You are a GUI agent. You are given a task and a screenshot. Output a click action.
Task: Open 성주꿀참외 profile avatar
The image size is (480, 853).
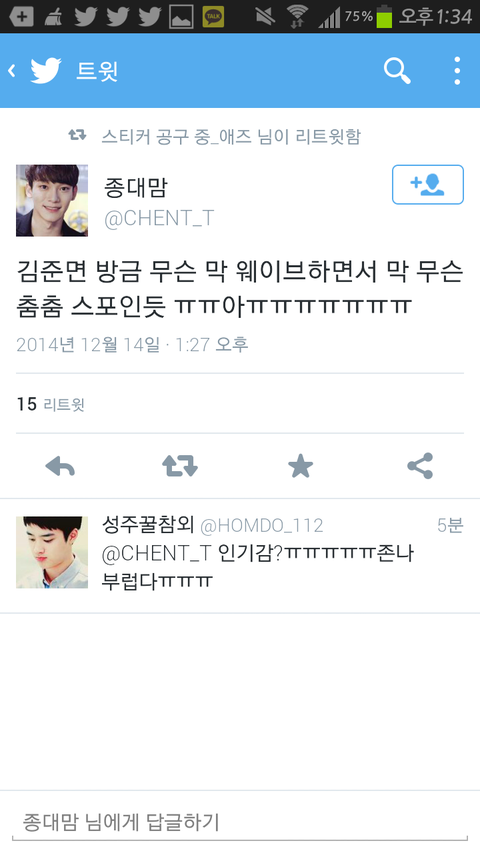click(x=52, y=552)
